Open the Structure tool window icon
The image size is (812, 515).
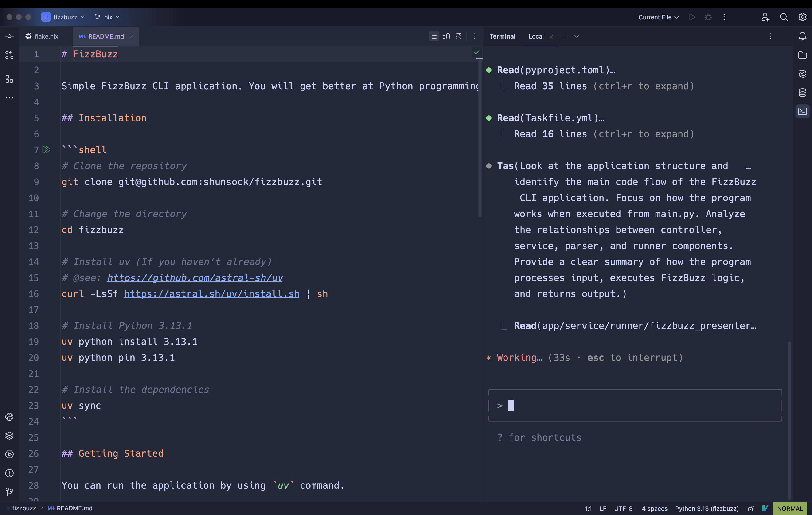coord(9,79)
